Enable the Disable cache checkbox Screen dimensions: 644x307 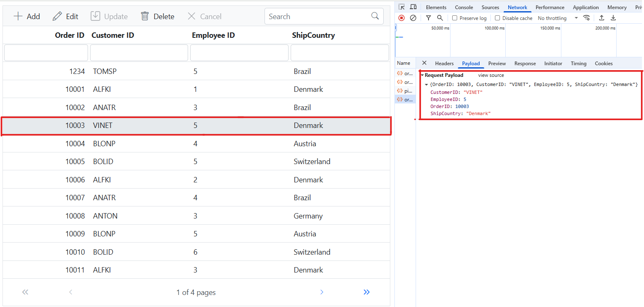tap(497, 18)
